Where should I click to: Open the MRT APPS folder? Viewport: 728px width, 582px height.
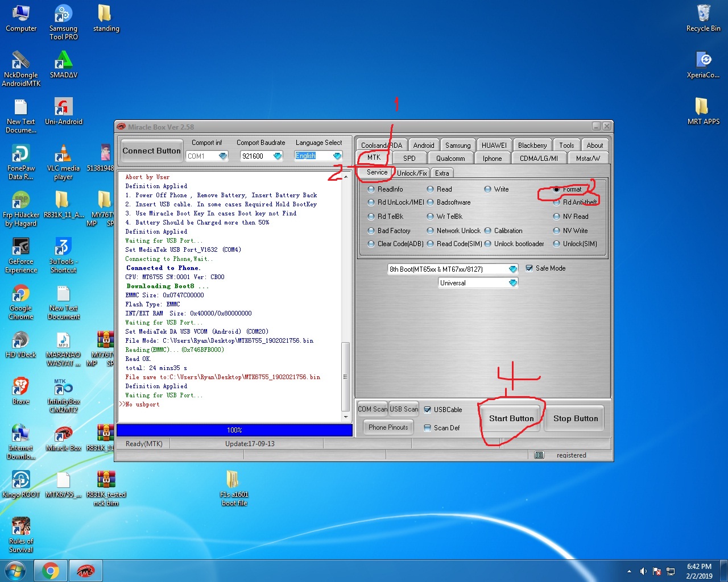tap(703, 111)
